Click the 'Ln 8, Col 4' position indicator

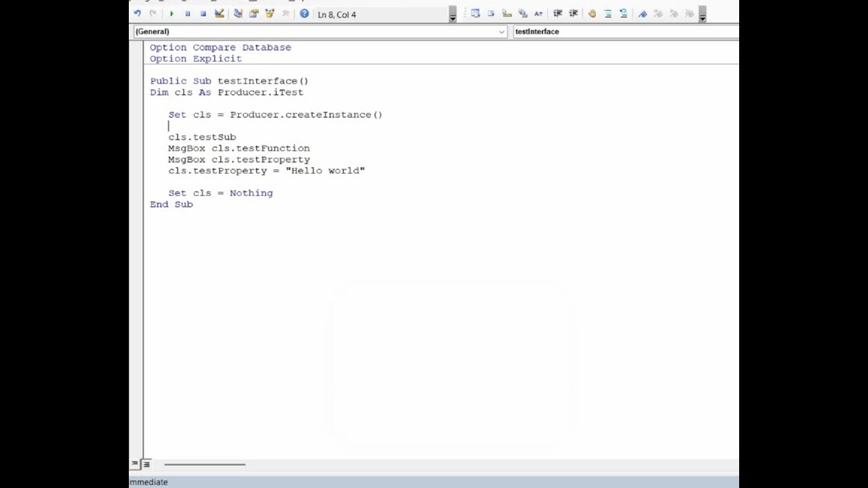pyautogui.click(x=336, y=14)
